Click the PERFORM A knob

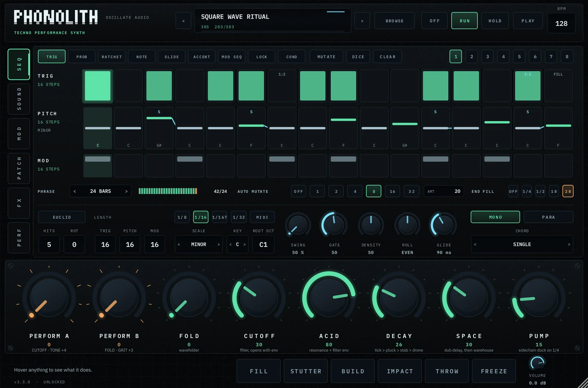click(49, 297)
